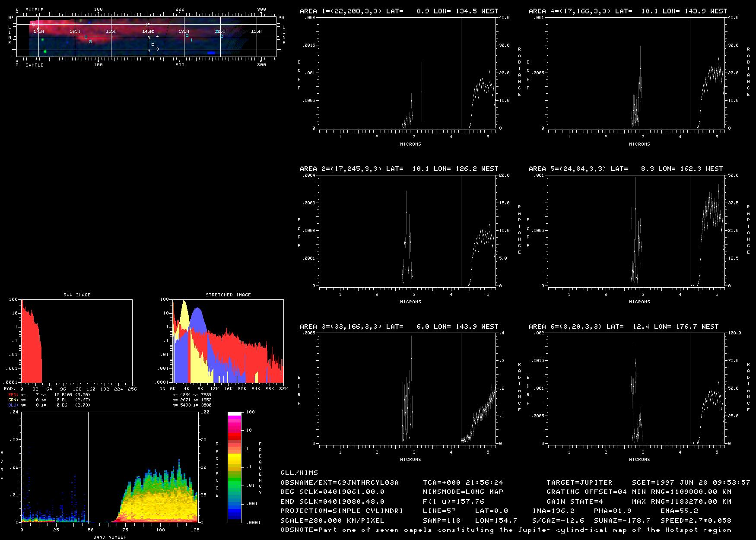Select the BLU channel legend label
756x540 pixels.
point(13,405)
